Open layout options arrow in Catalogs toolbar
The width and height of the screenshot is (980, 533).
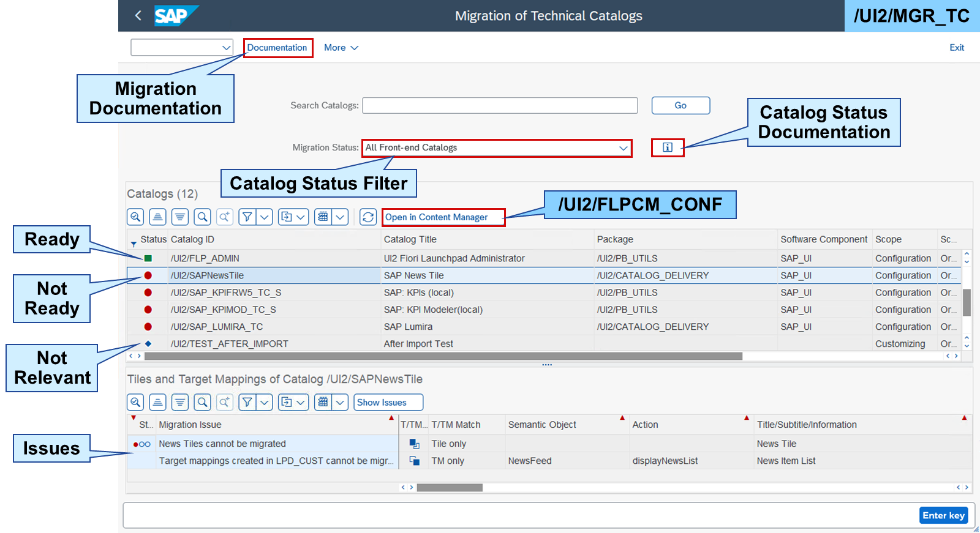tap(341, 217)
